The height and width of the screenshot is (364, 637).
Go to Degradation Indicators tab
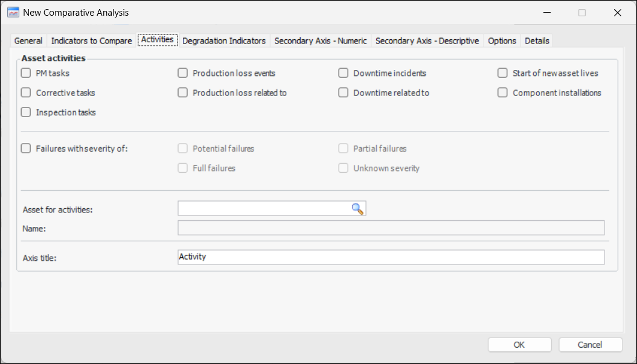pos(224,41)
